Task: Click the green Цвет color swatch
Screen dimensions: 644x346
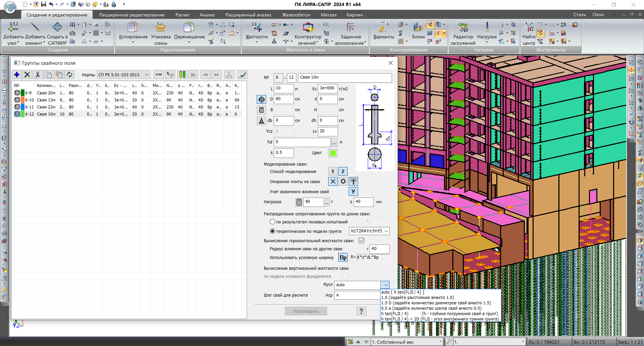Action: point(333,153)
